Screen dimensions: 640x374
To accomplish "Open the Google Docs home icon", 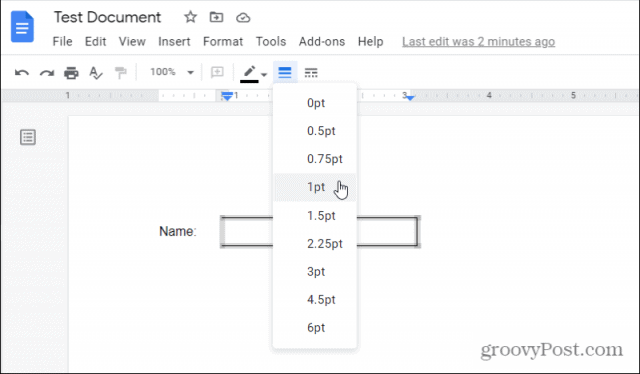I will pos(22,27).
